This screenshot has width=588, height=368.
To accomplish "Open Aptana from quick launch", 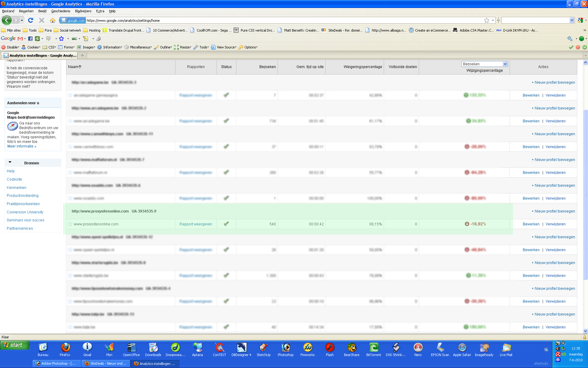I will [198, 350].
